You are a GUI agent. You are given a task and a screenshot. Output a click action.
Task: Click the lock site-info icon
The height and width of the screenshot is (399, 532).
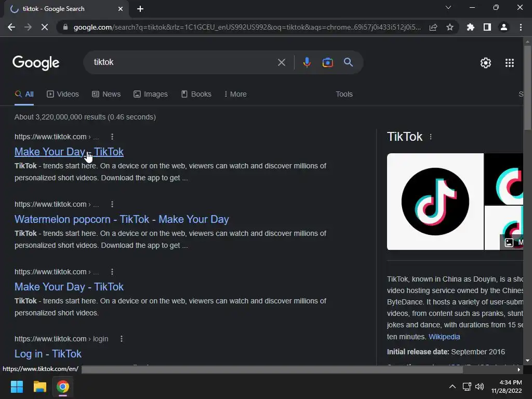point(65,27)
